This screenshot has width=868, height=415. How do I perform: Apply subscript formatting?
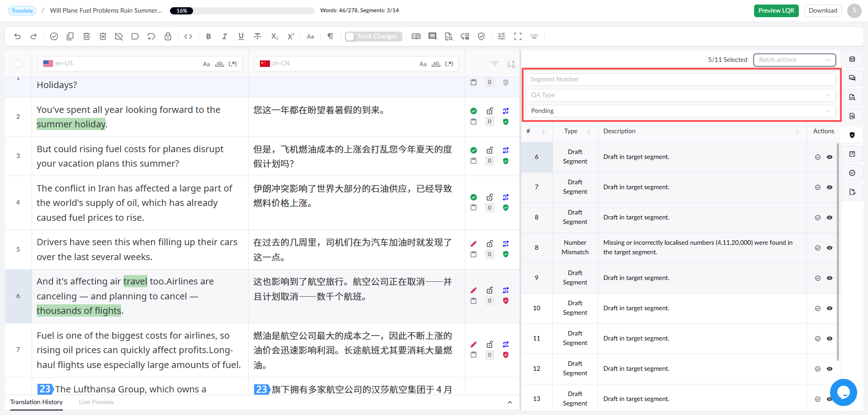274,37
